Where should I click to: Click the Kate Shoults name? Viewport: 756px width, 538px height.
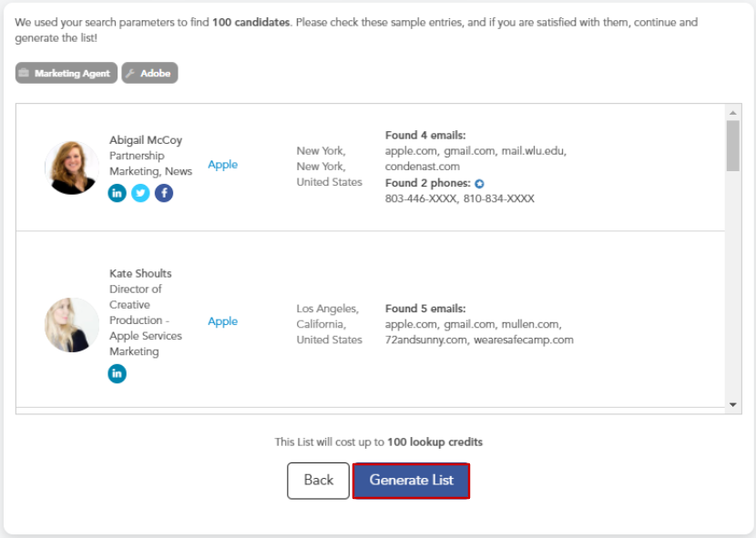pos(140,273)
